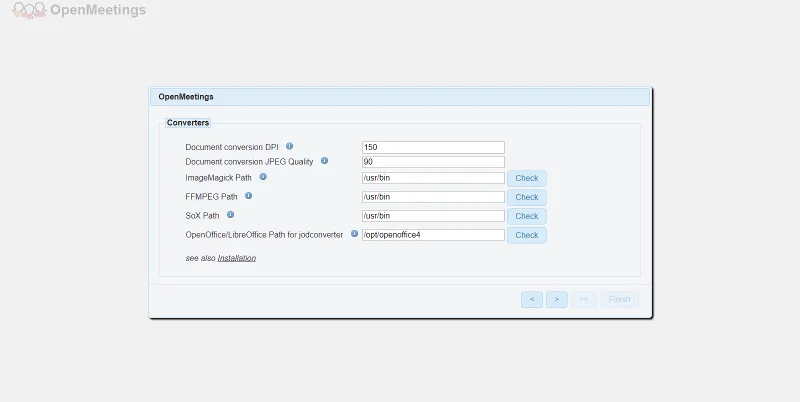Check the FFMPEG path
The width and height of the screenshot is (800, 402).
pyautogui.click(x=526, y=198)
